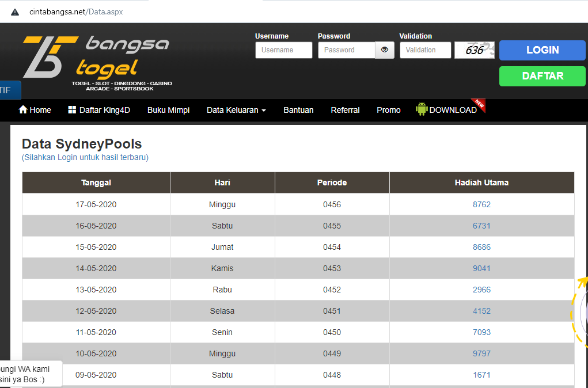588x388 pixels.
Task: Open Buku Mimpi menu item
Action: 168,110
